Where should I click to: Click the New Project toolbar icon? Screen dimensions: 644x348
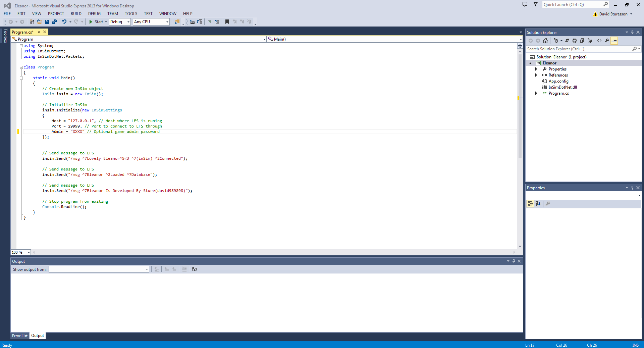click(x=32, y=22)
